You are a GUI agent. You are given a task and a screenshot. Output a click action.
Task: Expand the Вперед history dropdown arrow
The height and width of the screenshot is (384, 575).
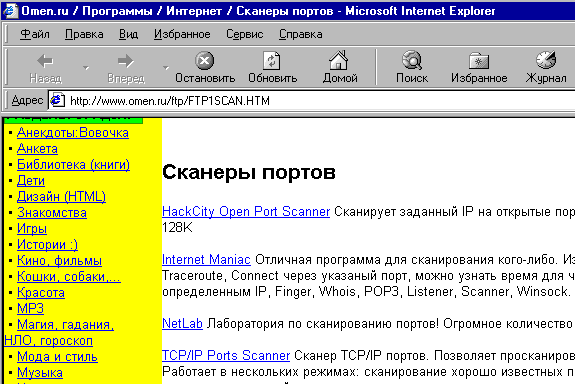pyautogui.click(x=166, y=68)
